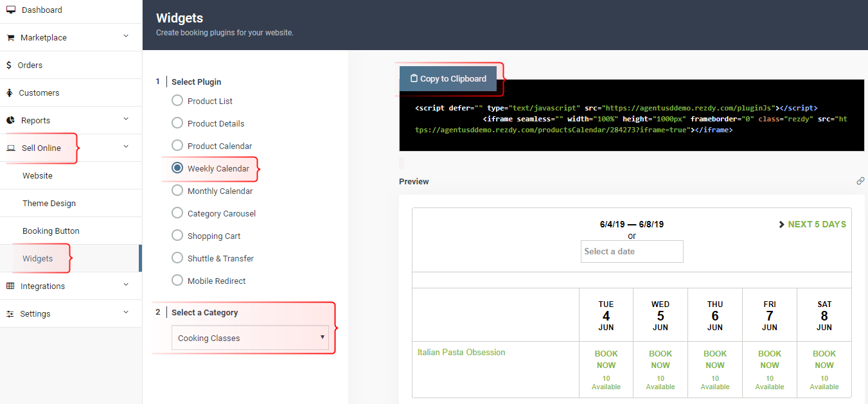Expand the Reports menu chevron
This screenshot has width=868, height=404.
(x=126, y=119)
